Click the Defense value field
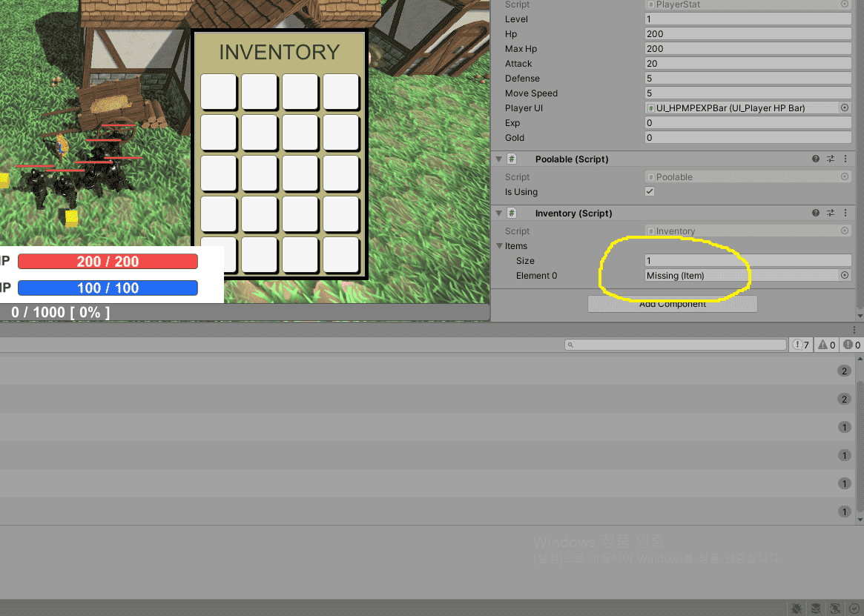 click(748, 79)
